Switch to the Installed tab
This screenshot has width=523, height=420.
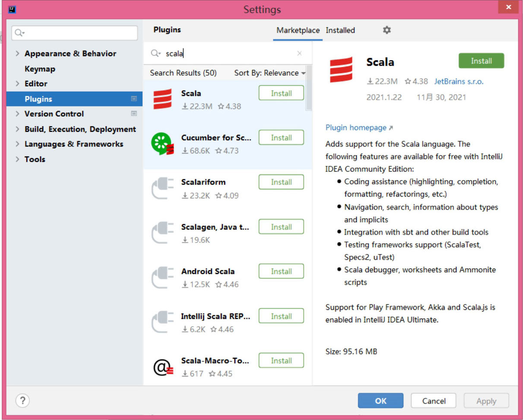[x=340, y=30]
